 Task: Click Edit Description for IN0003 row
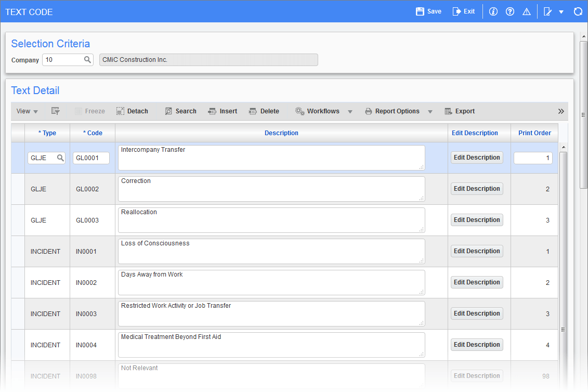coord(477,313)
